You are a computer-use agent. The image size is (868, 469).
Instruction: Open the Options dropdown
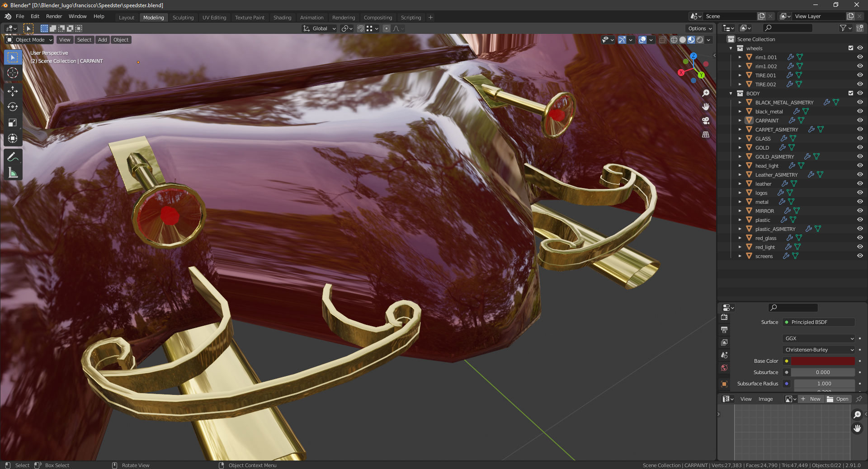(x=699, y=28)
